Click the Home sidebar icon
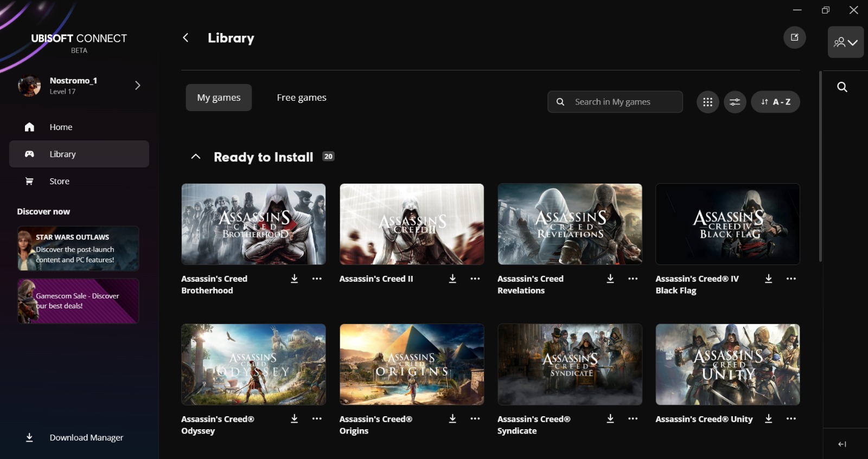Screen dimensions: 868x459 (x=29, y=127)
